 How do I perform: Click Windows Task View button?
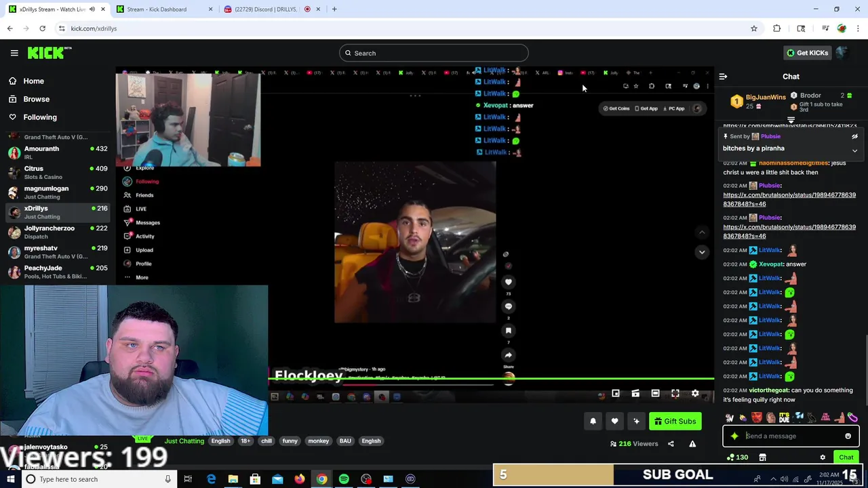[x=189, y=479]
